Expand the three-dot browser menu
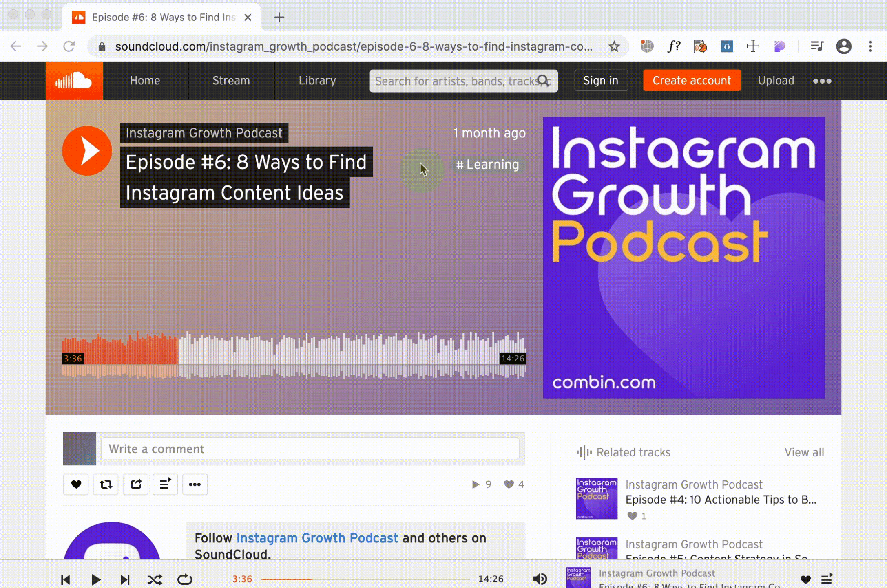The height and width of the screenshot is (588, 887). coord(871,46)
